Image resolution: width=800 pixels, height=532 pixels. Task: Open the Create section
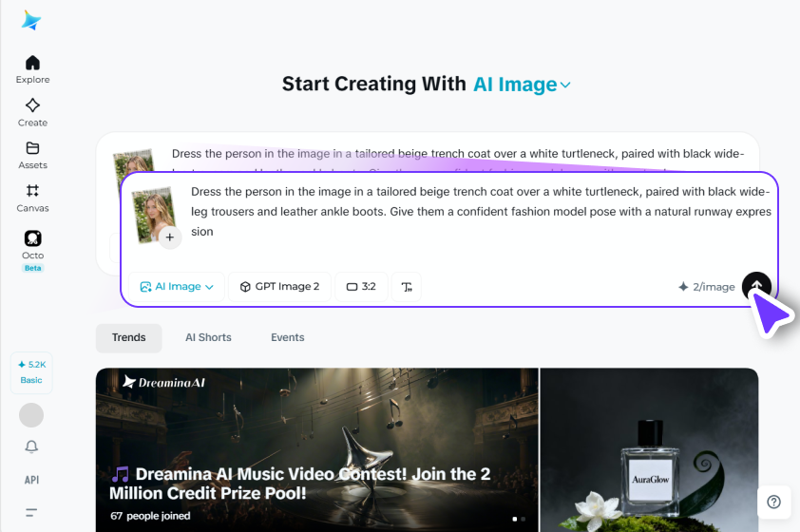(x=32, y=112)
